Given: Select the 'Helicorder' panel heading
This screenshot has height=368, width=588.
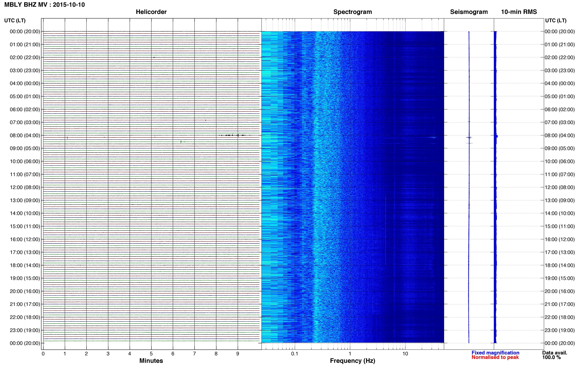Looking at the screenshot, I should (151, 12).
